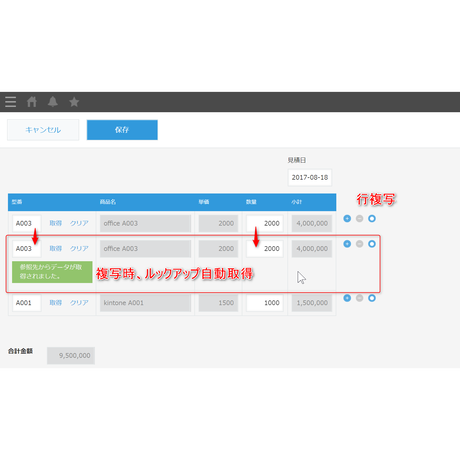Click クリア link in the A001 row
Screen dimensions: 460x460
click(x=79, y=303)
